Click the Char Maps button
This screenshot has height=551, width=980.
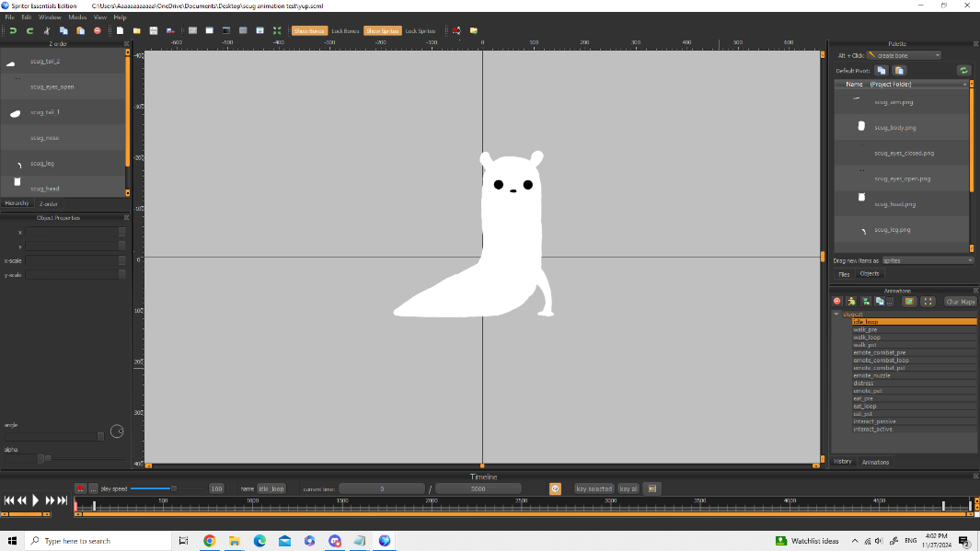click(959, 301)
